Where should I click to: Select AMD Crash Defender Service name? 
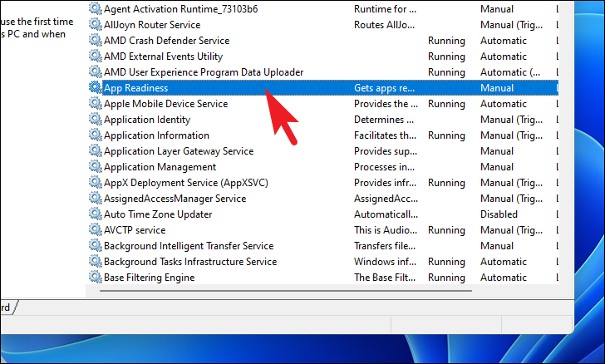click(167, 41)
